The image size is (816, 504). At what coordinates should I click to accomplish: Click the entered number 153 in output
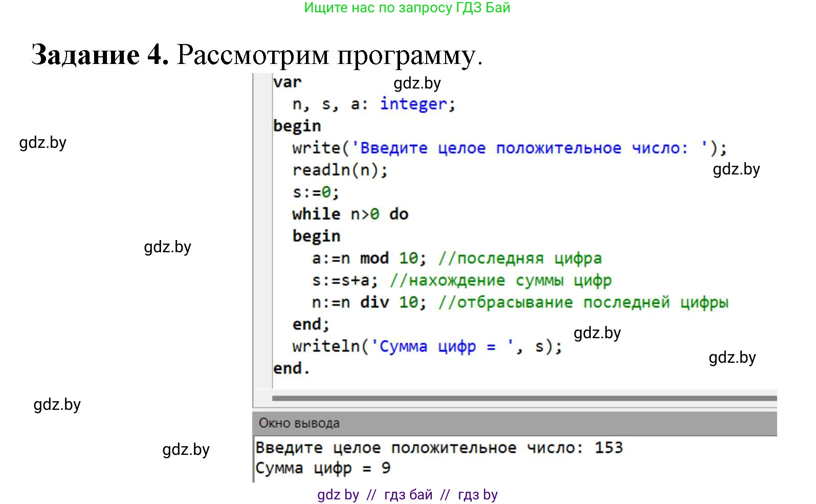tap(608, 448)
